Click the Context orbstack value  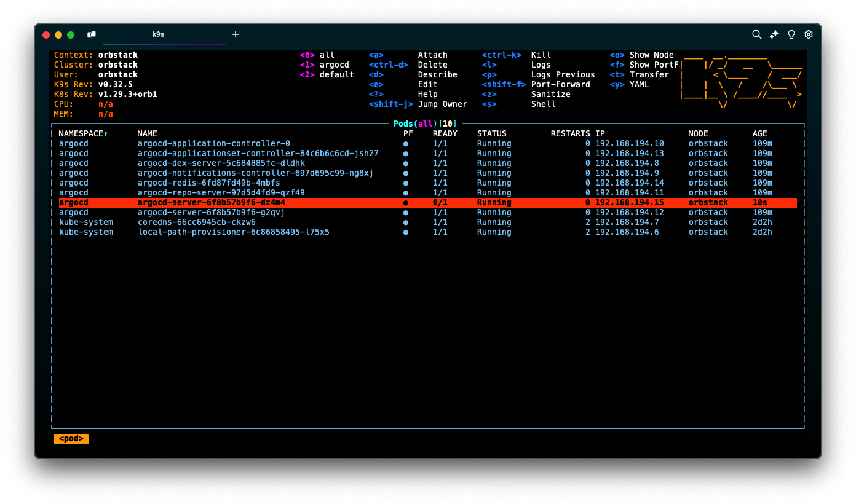point(118,55)
